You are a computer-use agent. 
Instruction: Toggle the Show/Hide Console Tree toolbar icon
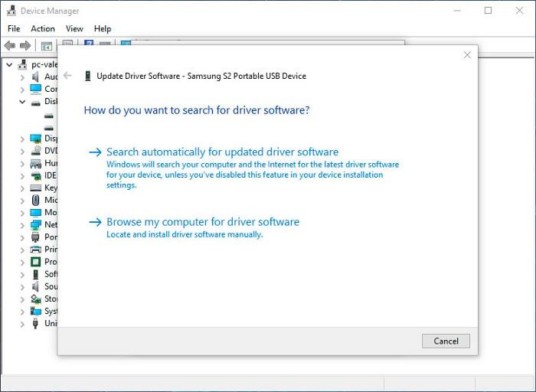46,45
